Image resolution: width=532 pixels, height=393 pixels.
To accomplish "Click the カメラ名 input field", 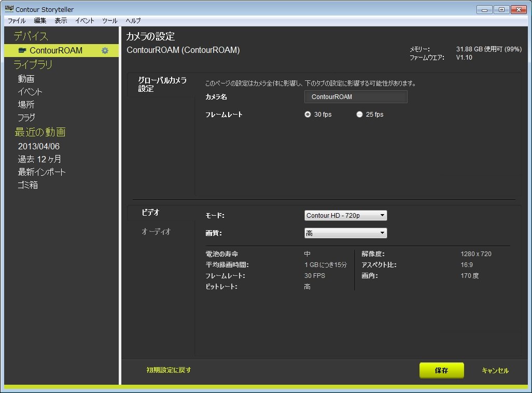I will click(356, 97).
